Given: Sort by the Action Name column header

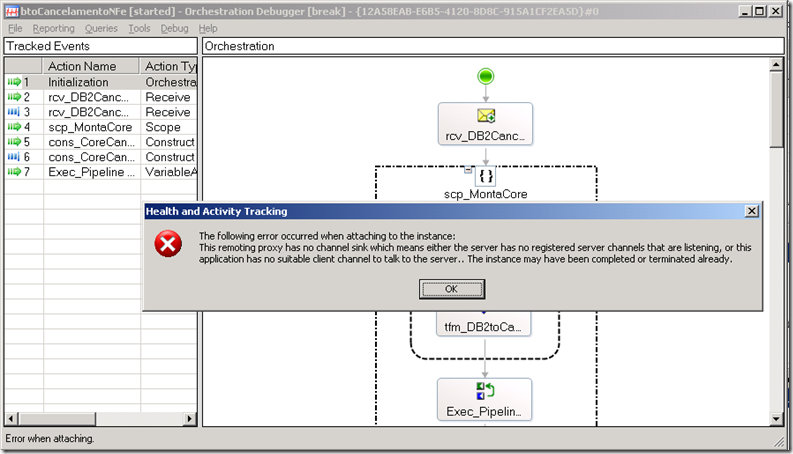Looking at the screenshot, I should pyautogui.click(x=92, y=66).
